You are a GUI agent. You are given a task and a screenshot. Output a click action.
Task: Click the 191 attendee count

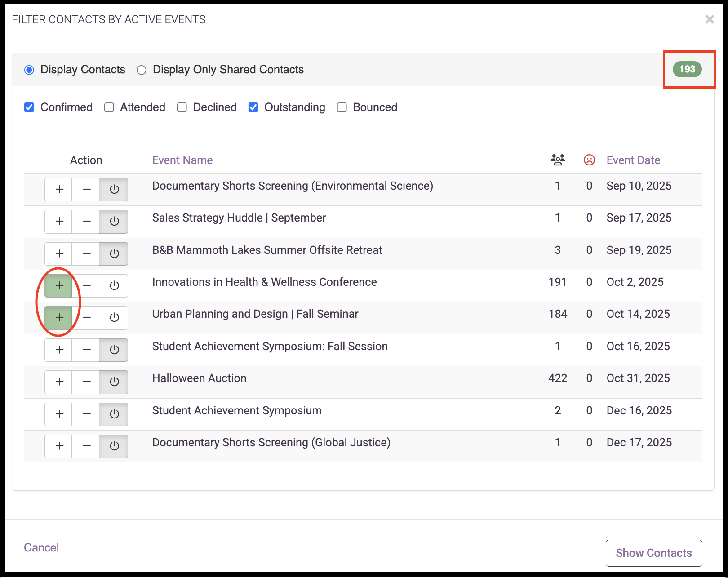point(557,282)
